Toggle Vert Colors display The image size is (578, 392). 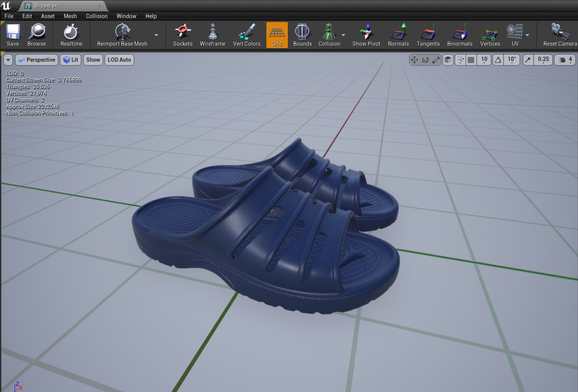tap(247, 35)
